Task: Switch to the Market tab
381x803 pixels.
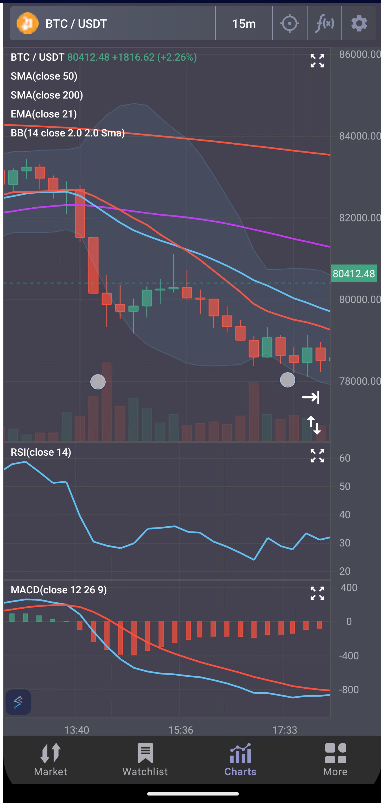Action: point(50,760)
